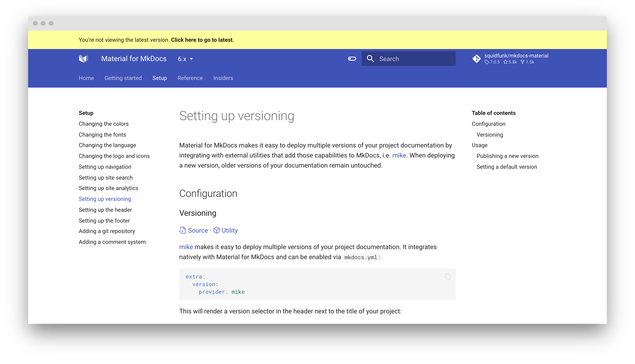Viewport: 635px width, 364px height.
Task: Click the search magnifier icon
Action: (x=370, y=59)
